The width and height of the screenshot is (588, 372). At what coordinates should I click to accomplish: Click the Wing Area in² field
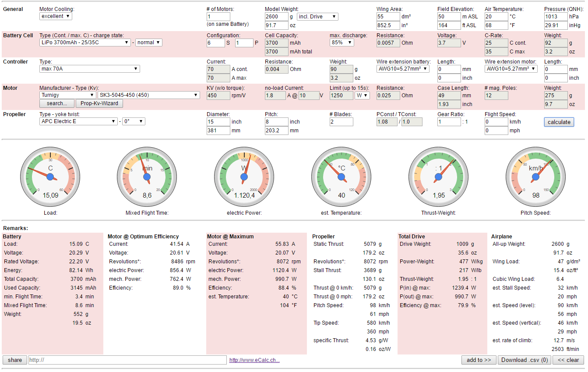click(x=388, y=25)
